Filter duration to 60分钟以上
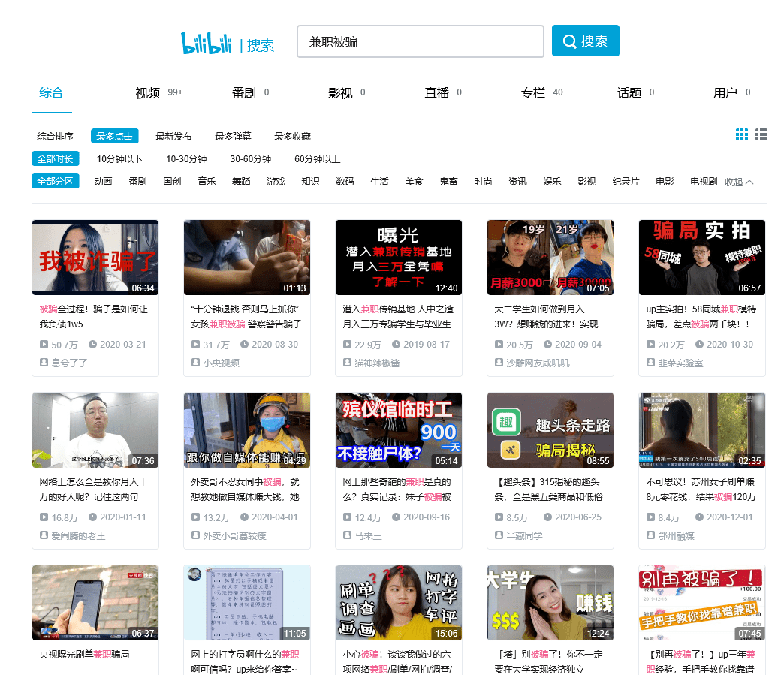This screenshot has width=784, height=675. coord(318,158)
